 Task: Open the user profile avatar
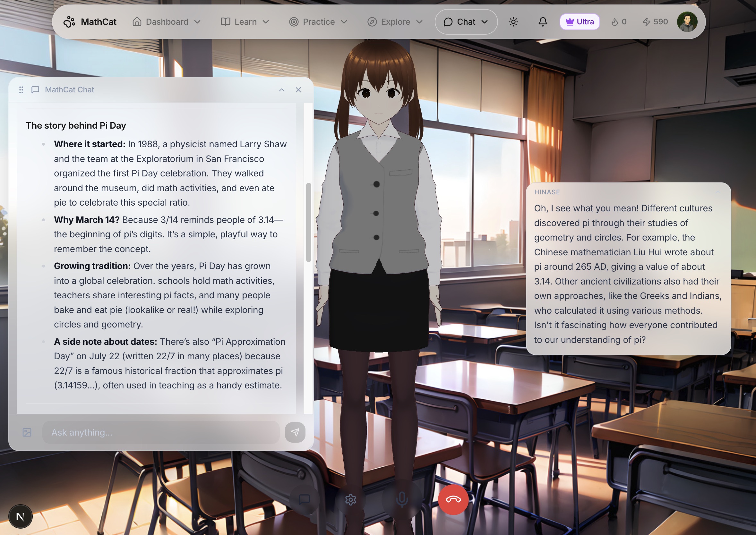687,22
